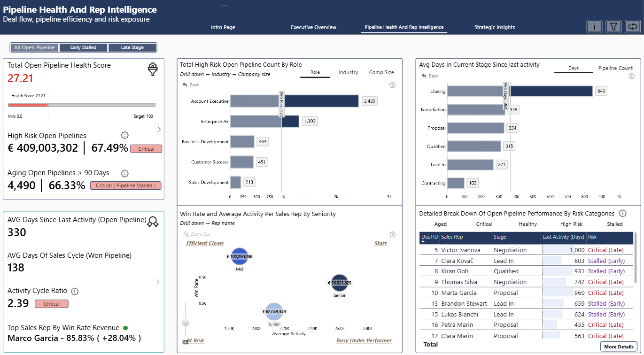
Task: Click the info icon beside Aging Open Pipelines
Action: coord(124,173)
